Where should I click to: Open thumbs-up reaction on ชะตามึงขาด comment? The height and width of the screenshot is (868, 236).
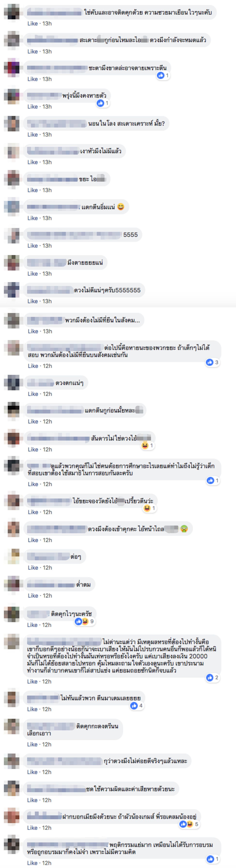[160, 75]
